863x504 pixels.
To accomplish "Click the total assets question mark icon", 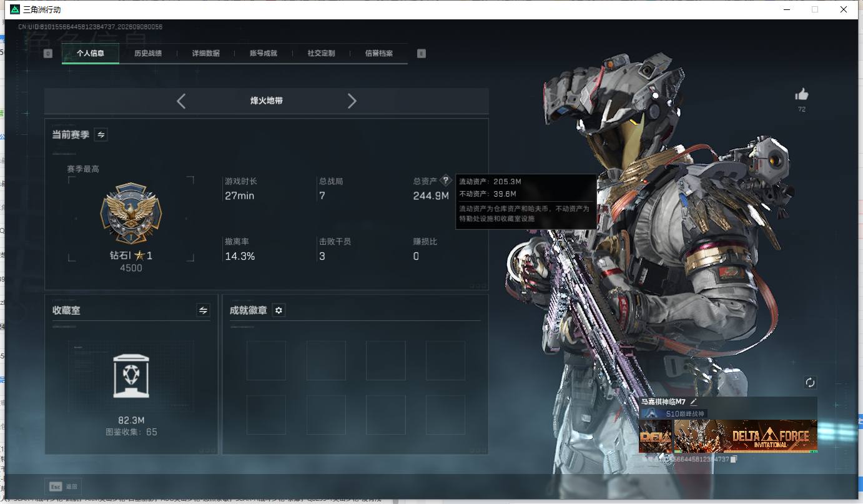I will (x=445, y=180).
